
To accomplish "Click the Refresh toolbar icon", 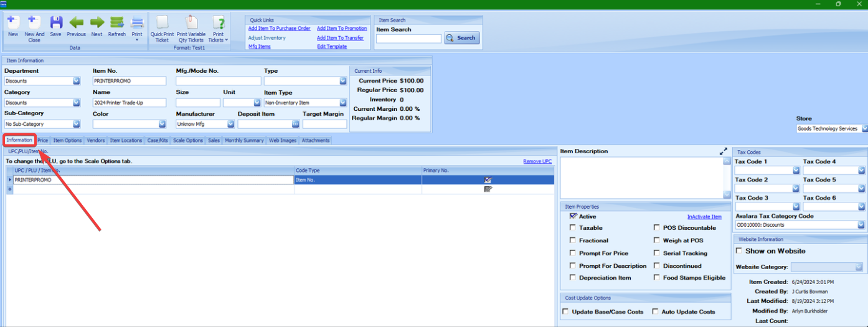I will [x=116, y=24].
